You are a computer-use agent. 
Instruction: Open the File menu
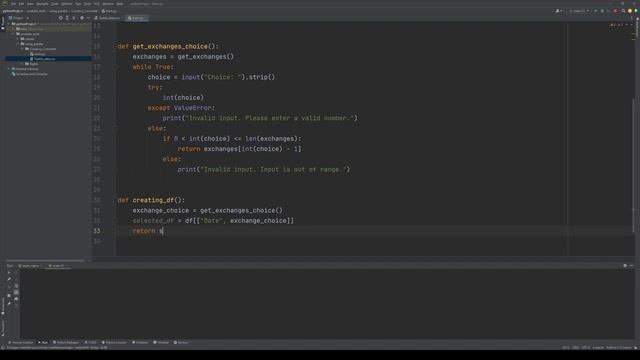coord(13,4)
